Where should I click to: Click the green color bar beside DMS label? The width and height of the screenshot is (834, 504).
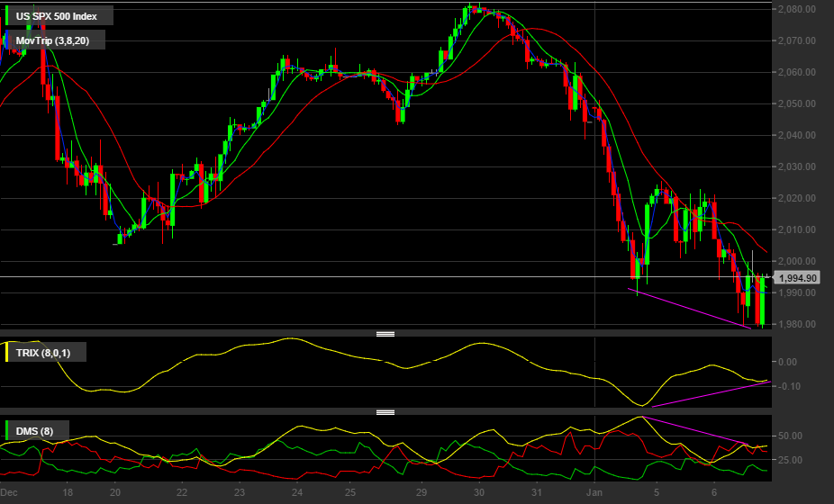point(6,430)
